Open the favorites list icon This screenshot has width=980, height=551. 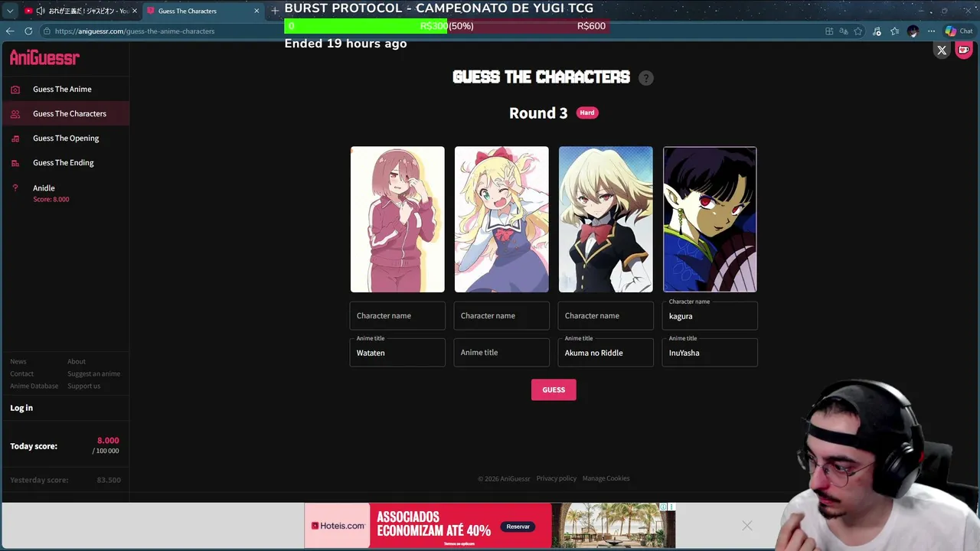point(894,31)
